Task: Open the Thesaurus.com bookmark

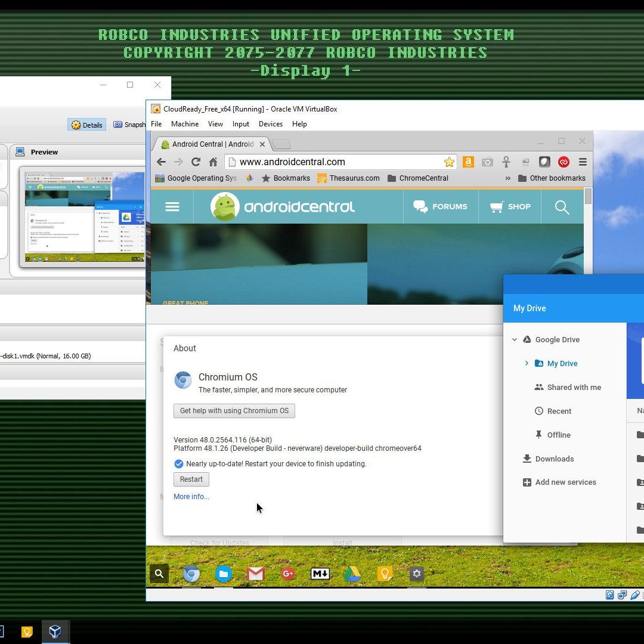Action: click(348, 178)
